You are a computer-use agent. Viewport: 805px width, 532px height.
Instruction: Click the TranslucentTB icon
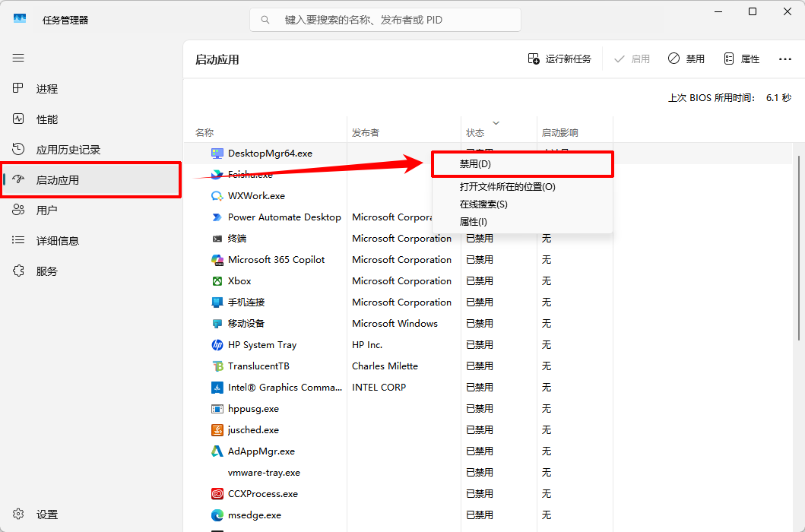pyautogui.click(x=217, y=366)
